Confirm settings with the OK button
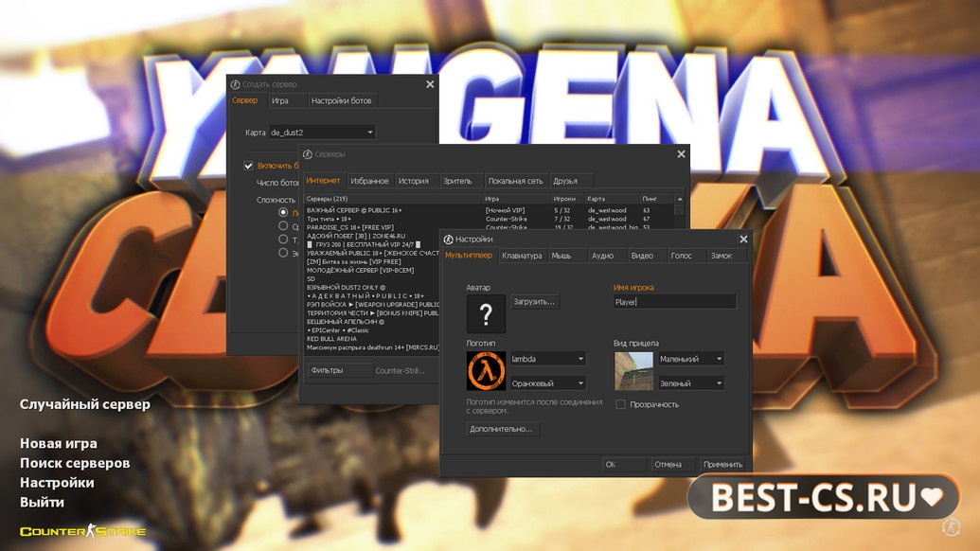 623,464
